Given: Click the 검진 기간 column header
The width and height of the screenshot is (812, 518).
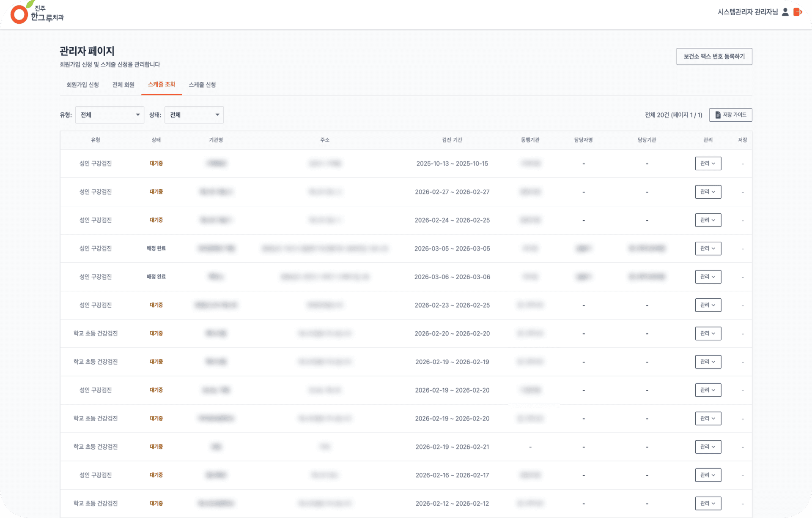Looking at the screenshot, I should point(452,140).
